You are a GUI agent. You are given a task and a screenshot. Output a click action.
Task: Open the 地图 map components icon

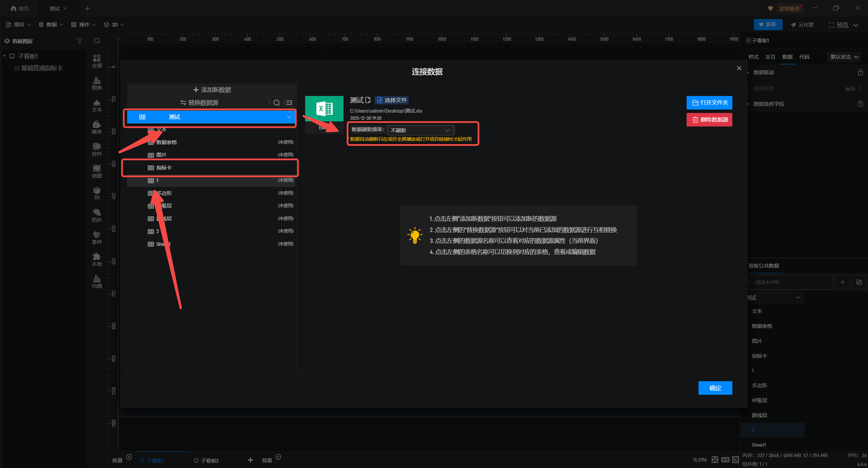[97, 171]
